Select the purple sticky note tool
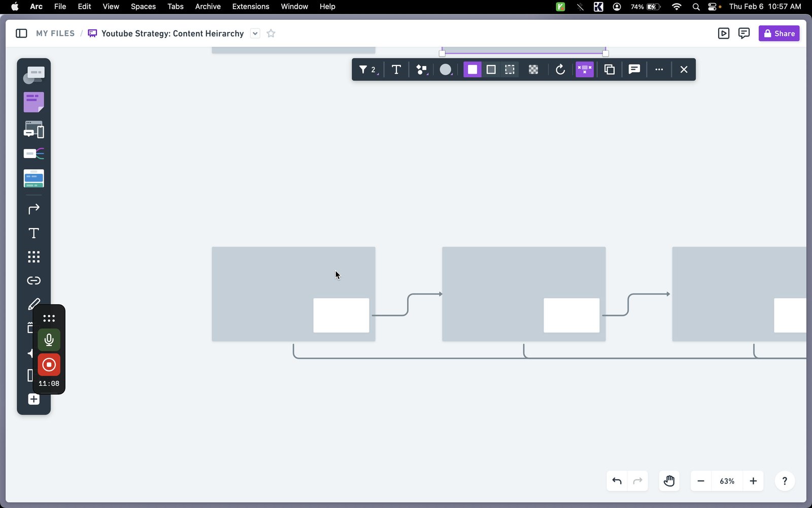This screenshot has width=812, height=508. pyautogui.click(x=33, y=102)
